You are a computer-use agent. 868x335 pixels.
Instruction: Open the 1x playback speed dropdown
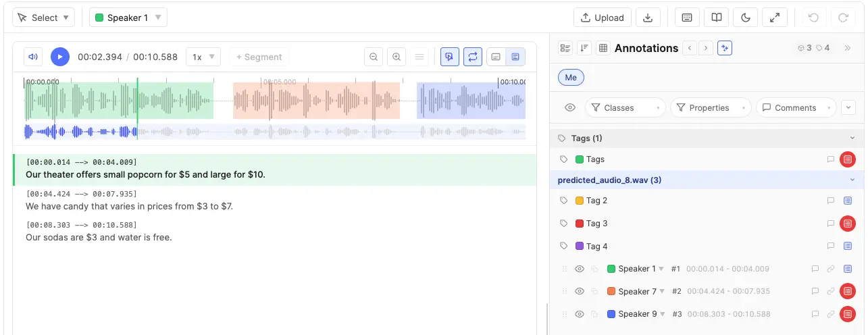pos(203,57)
